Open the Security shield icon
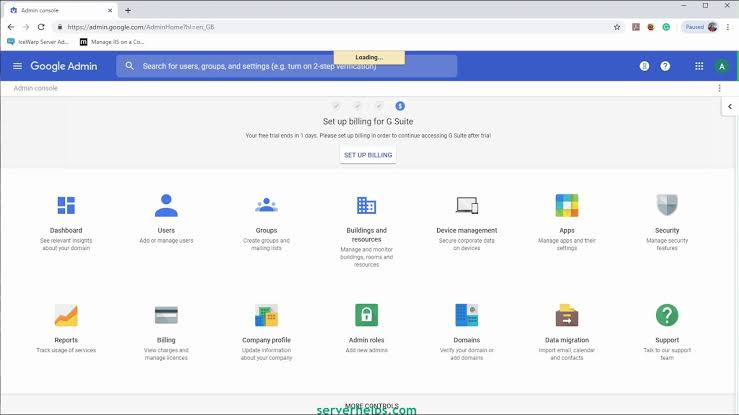The height and width of the screenshot is (415, 739). (x=667, y=206)
